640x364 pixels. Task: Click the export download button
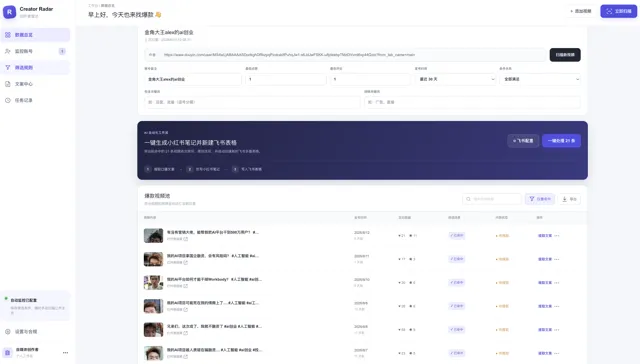point(569,199)
